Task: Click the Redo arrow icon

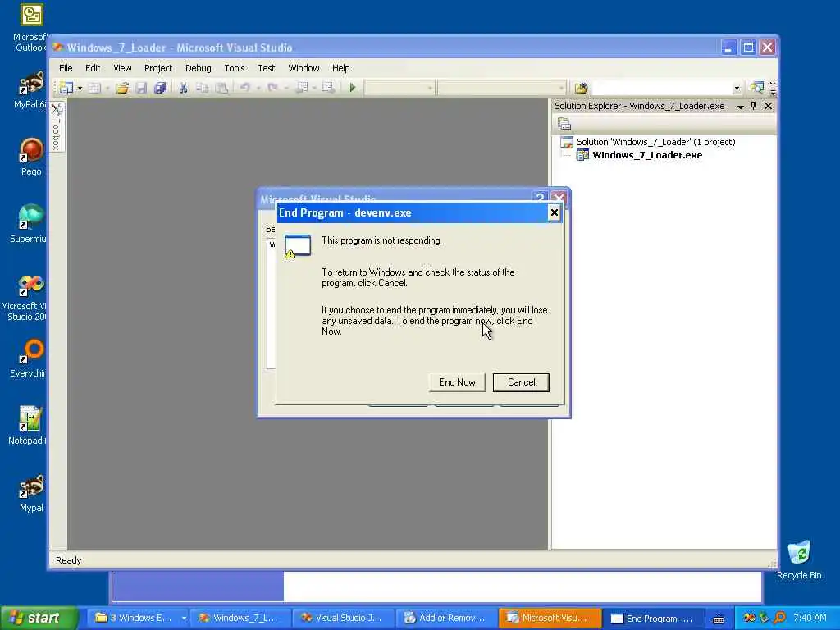Action: click(272, 87)
